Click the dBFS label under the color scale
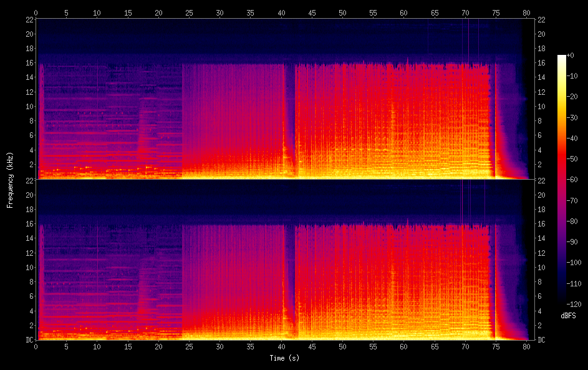Image resolution: width=588 pixels, height=370 pixels. coord(568,316)
